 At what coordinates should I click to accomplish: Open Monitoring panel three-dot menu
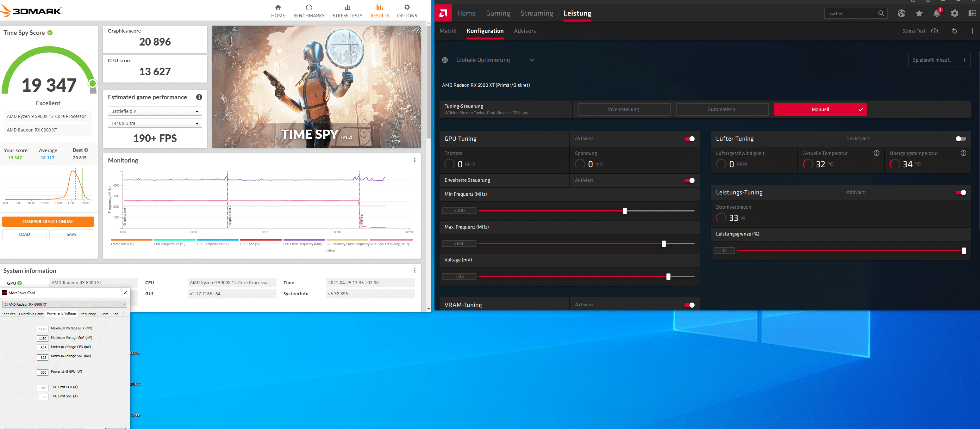click(415, 160)
